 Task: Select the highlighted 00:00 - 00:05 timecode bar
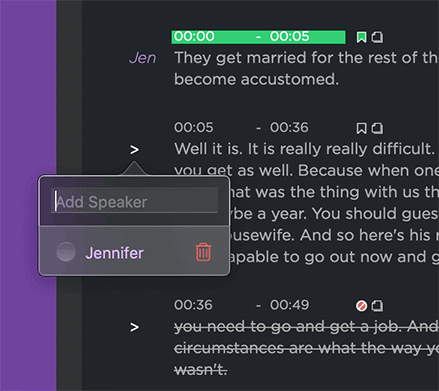258,37
